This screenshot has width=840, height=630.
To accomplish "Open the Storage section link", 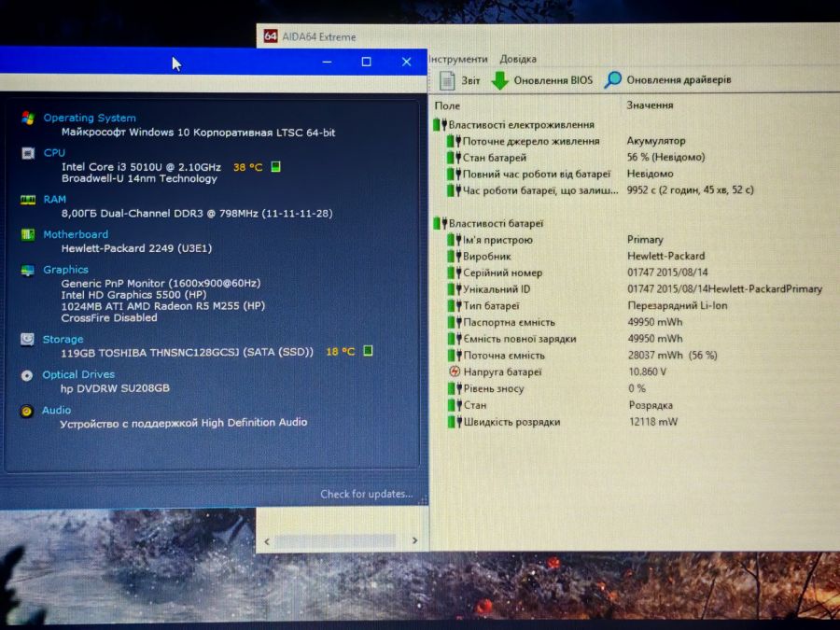I will click(63, 339).
